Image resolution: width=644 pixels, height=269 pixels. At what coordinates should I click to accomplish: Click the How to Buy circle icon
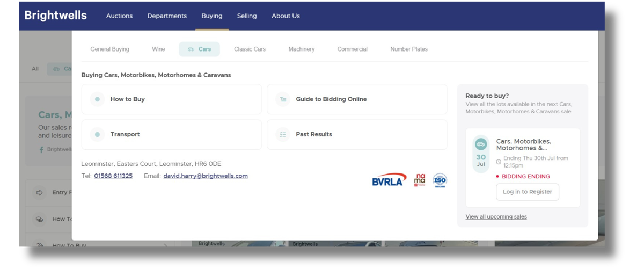tap(97, 99)
